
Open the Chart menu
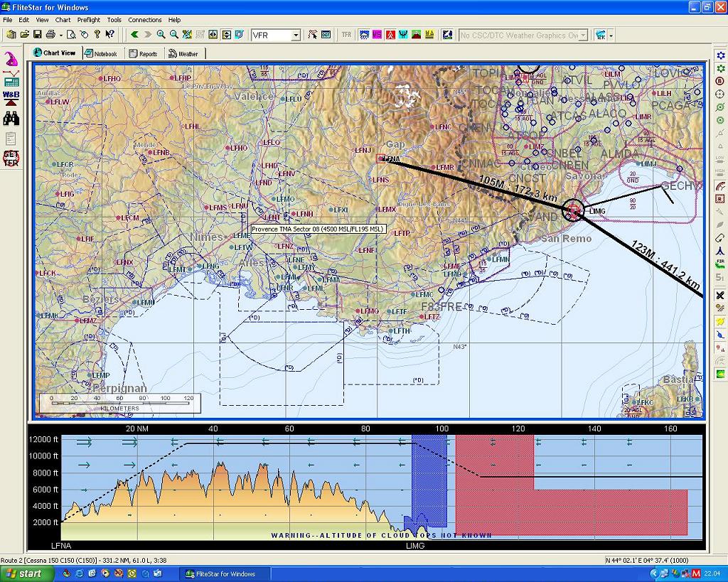[x=63, y=20]
